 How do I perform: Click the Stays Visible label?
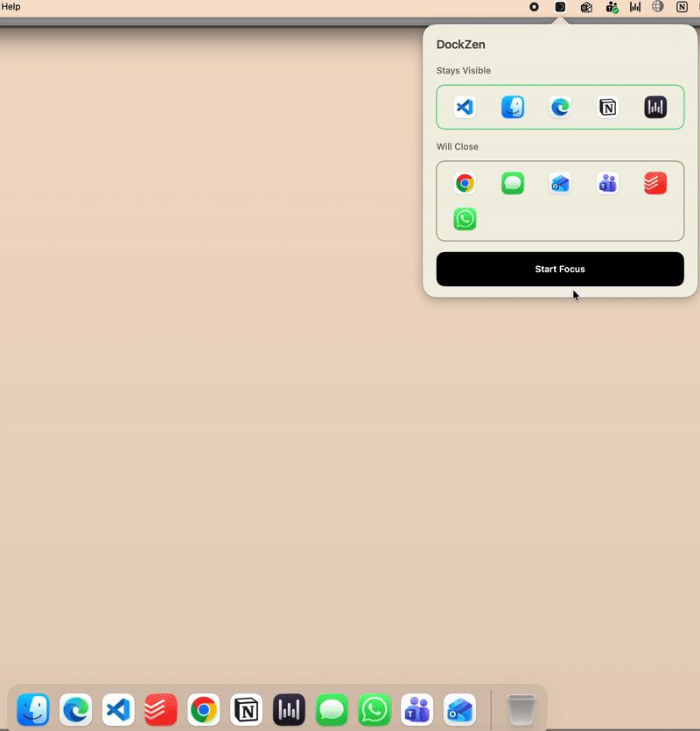463,70
